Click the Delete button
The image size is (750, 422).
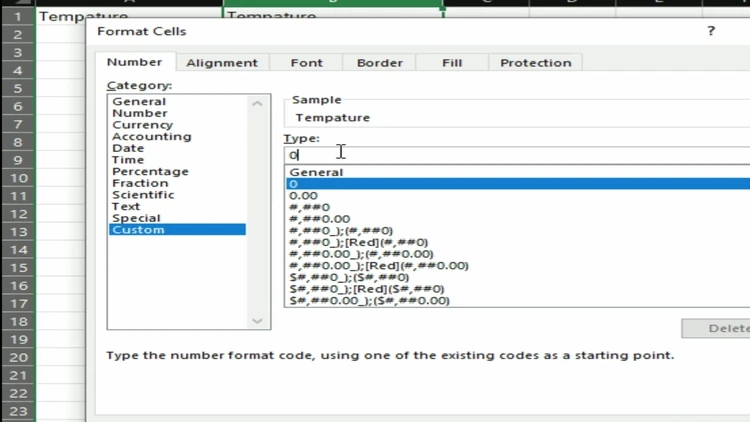pyautogui.click(x=716, y=328)
